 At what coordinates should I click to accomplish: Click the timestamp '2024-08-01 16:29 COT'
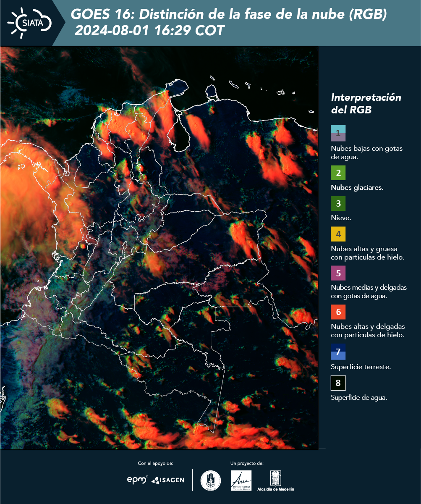pyautogui.click(x=149, y=31)
